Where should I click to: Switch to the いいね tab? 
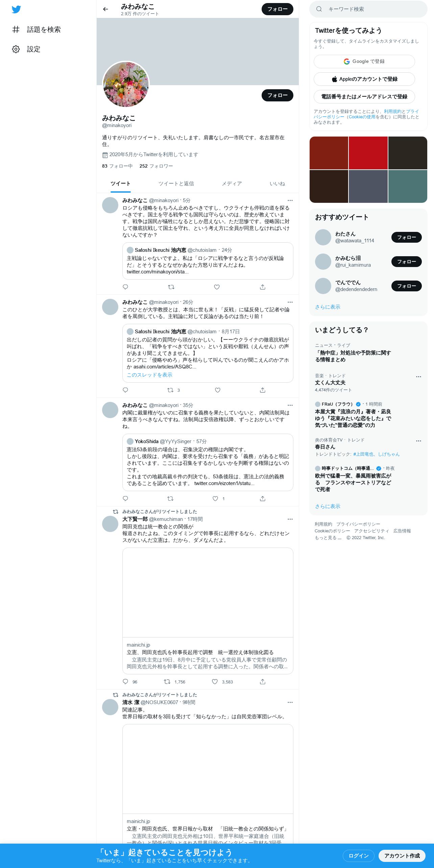click(x=277, y=184)
